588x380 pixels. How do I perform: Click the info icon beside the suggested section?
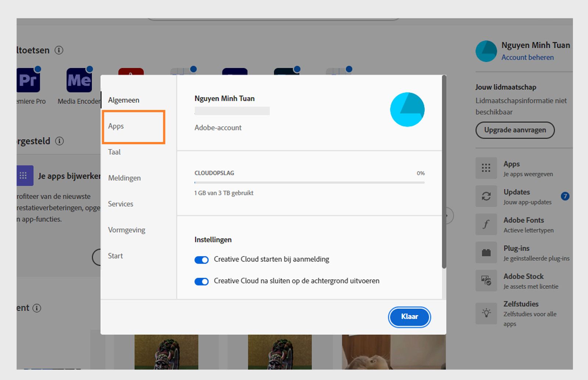[x=59, y=141]
